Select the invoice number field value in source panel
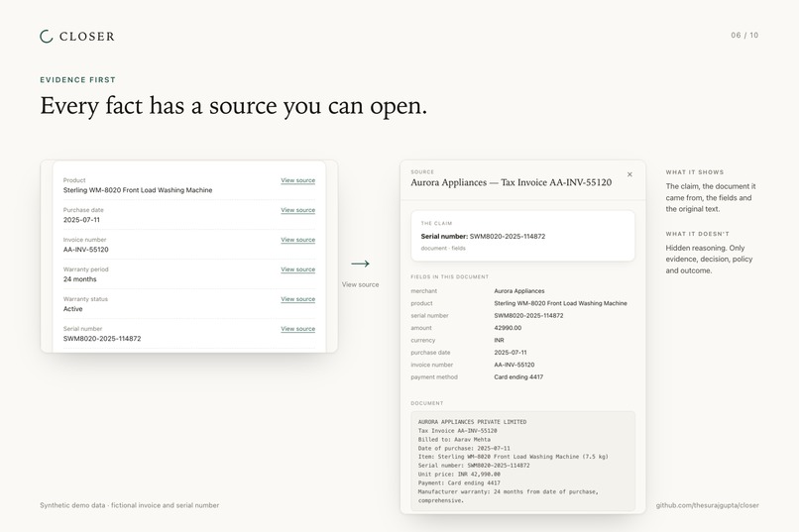This screenshot has height=532, width=799. click(514, 365)
